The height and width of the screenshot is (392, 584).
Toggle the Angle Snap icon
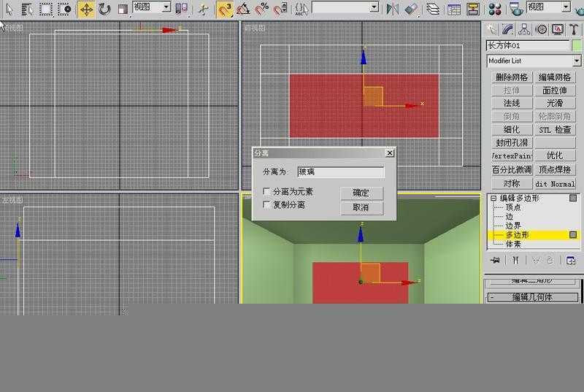pyautogui.click(x=243, y=9)
